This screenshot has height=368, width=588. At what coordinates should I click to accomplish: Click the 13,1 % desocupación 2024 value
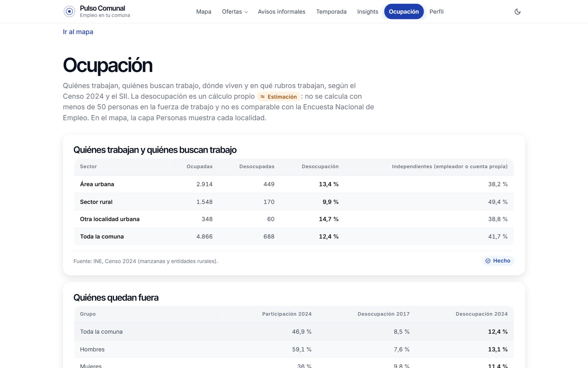pyautogui.click(x=498, y=349)
